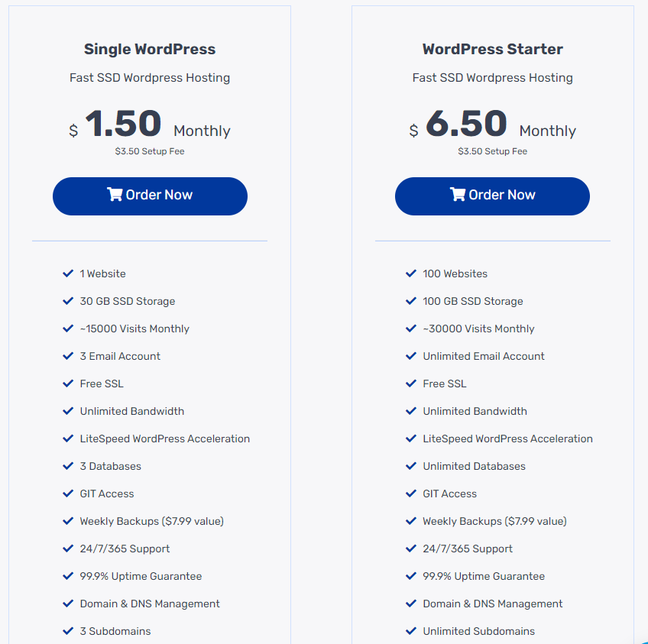Click ~15000 Visits Monthly feature text

tap(134, 328)
